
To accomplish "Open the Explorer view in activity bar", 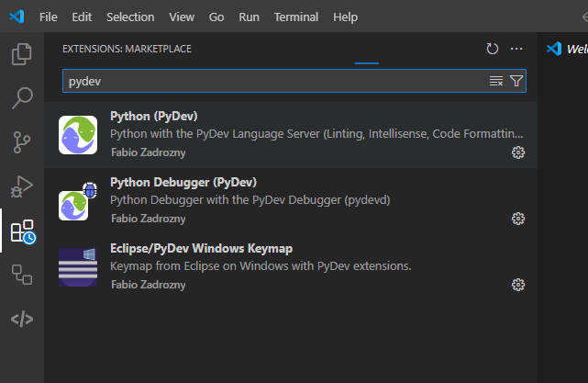I will [x=22, y=54].
